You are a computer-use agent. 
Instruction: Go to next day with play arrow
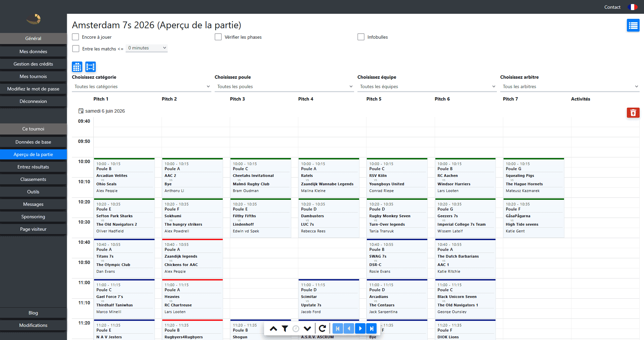pos(360,329)
